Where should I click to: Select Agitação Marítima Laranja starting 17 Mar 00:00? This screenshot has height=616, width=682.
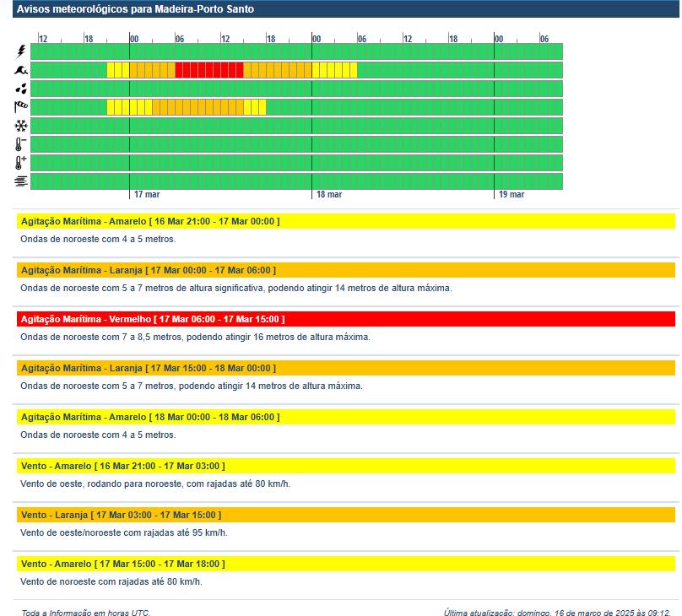148,270
